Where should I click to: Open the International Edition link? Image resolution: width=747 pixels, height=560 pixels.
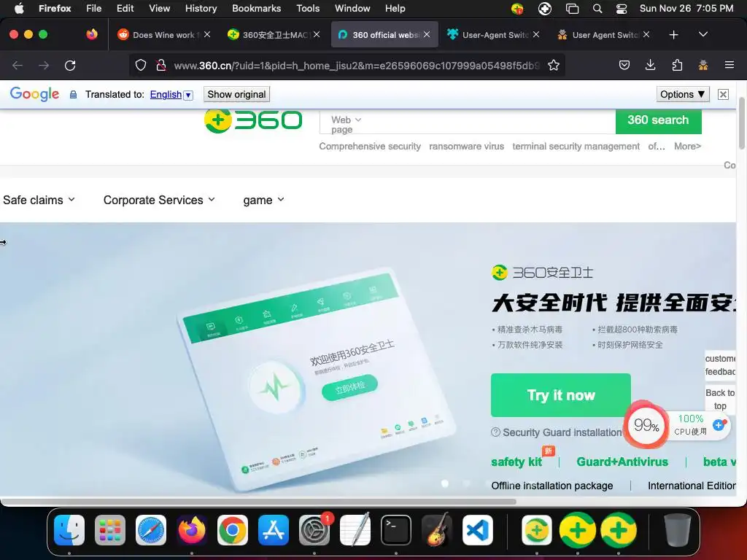692,486
